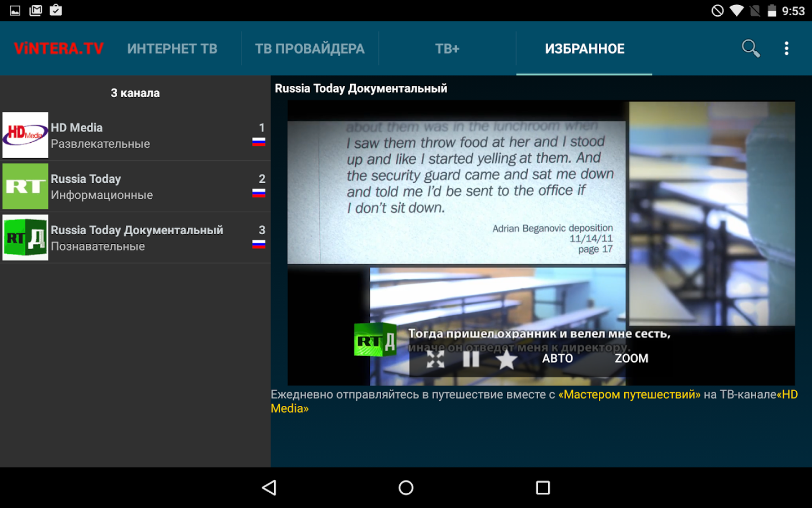Screen dimensions: 812x508
Task: Click the '3 канала' header
Action: (x=135, y=93)
